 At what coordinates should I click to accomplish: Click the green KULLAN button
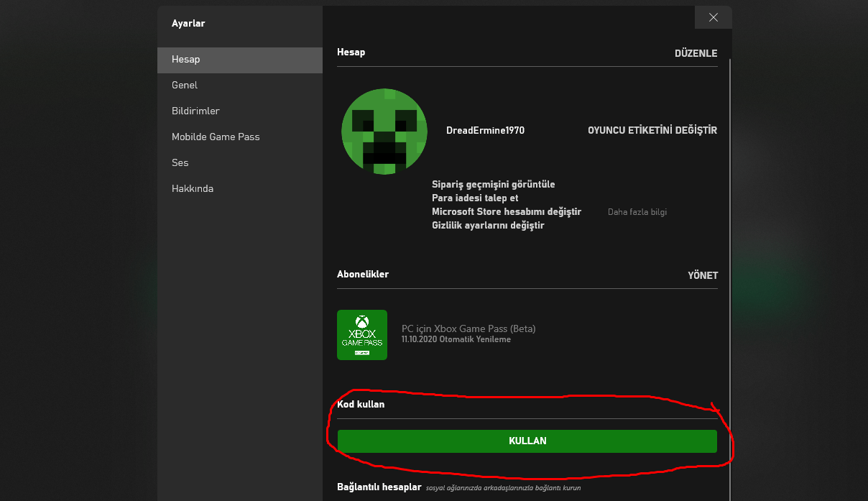[x=527, y=441]
